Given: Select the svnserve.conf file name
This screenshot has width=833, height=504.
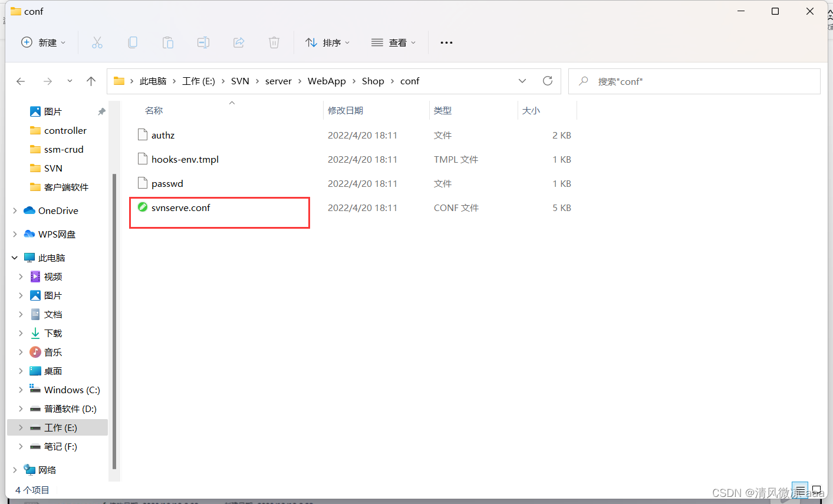Looking at the screenshot, I should pyautogui.click(x=180, y=207).
